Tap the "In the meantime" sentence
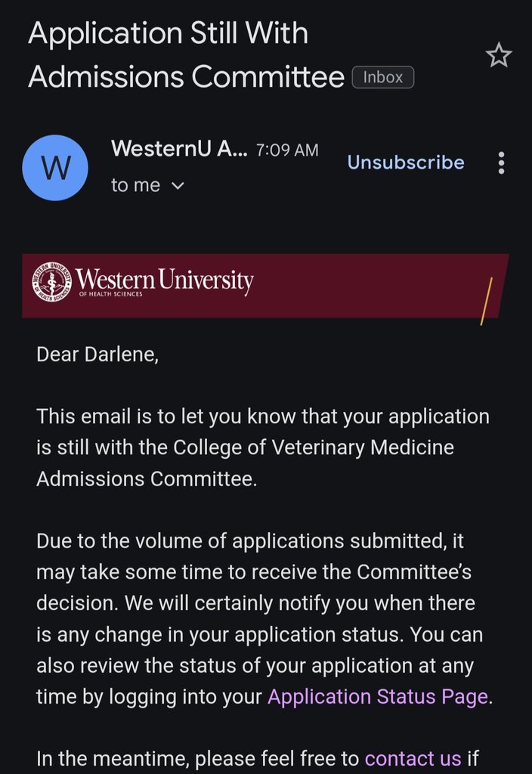Screen dimensions: 532x774 tap(258, 758)
